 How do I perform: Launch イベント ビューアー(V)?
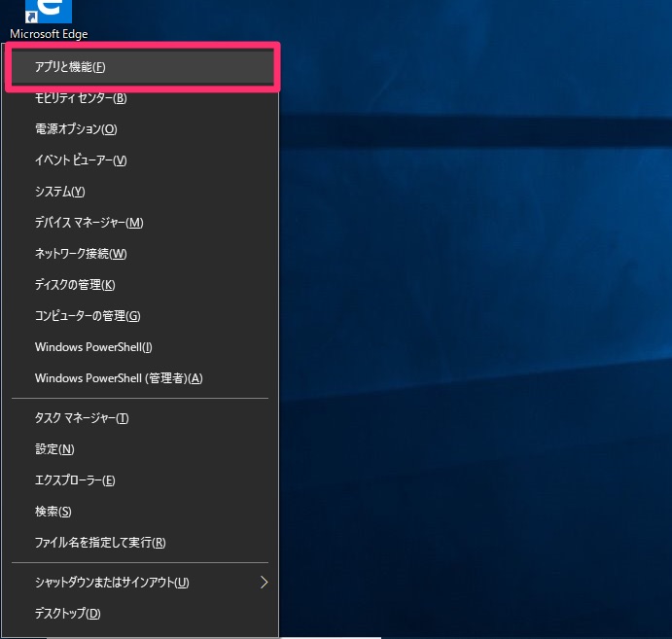[140, 160]
